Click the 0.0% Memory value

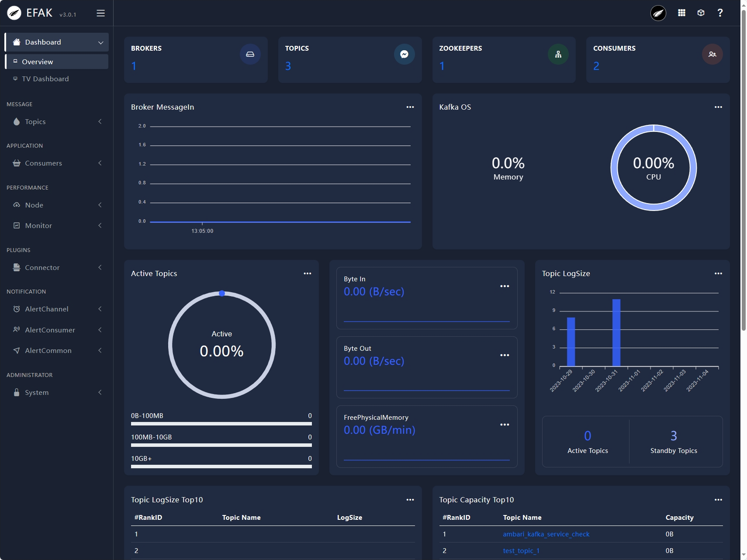point(508,163)
